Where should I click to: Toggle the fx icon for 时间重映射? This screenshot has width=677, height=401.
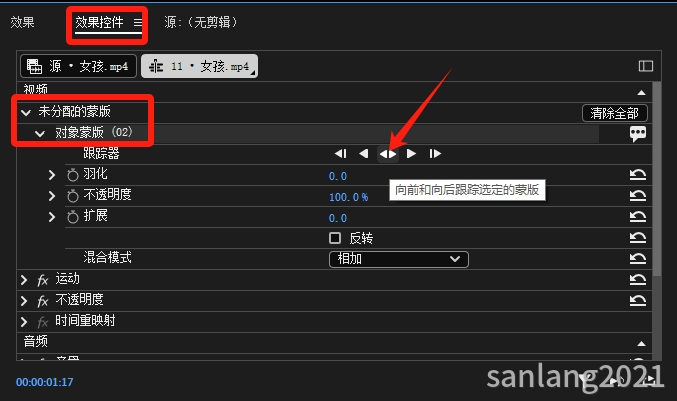[x=42, y=322]
